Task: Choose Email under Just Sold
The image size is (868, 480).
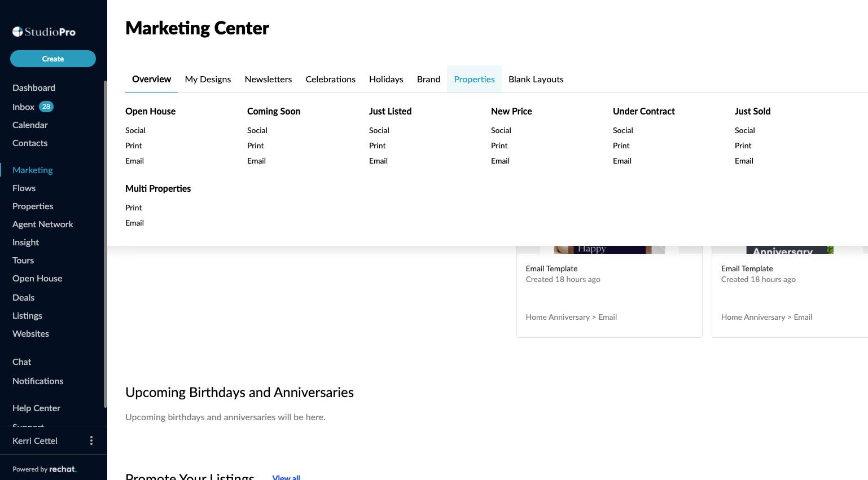Action: coord(744,161)
